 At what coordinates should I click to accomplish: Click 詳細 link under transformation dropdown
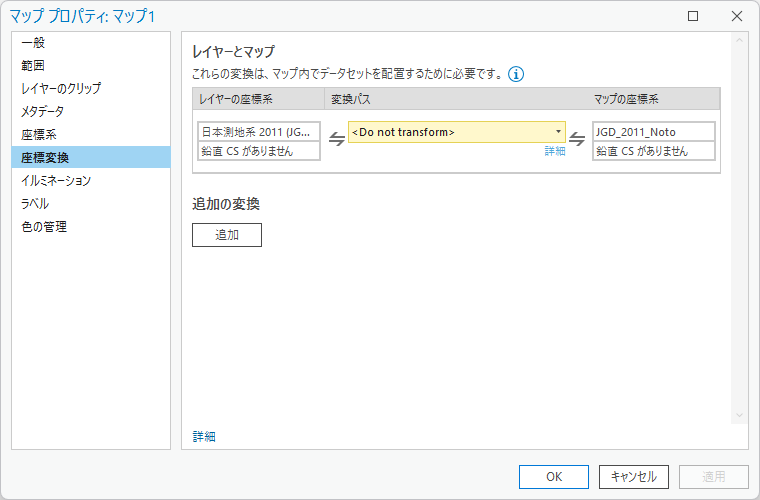(555, 151)
